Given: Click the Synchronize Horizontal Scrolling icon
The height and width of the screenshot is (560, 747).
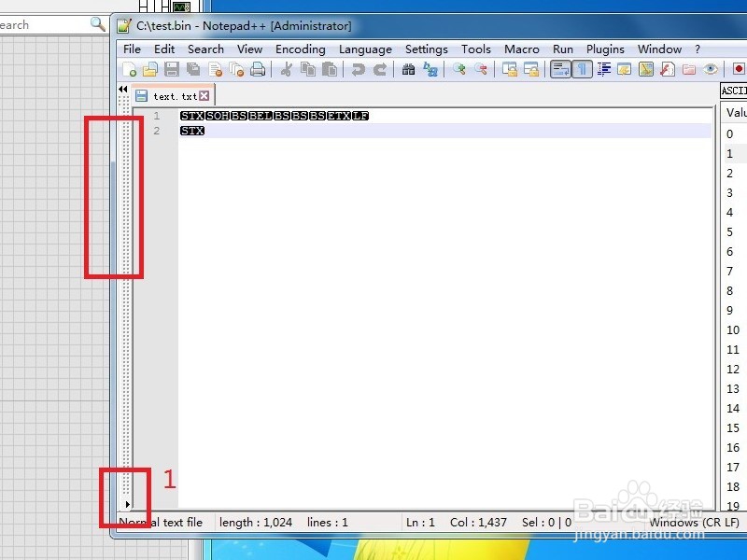Looking at the screenshot, I should click(531, 69).
